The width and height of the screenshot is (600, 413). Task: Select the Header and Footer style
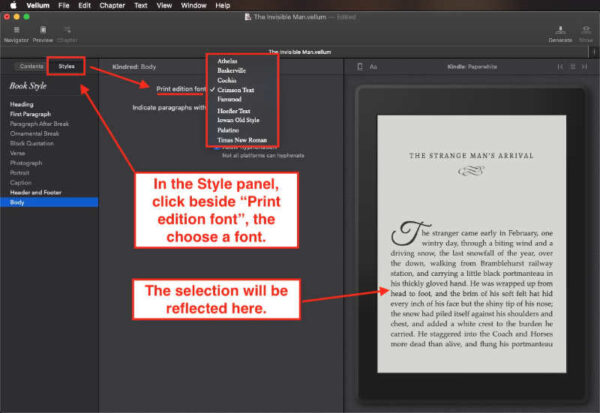point(36,193)
